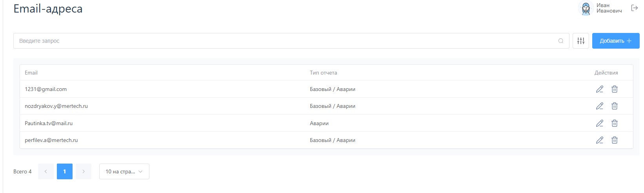Image resolution: width=644 pixels, height=193 pixels.
Task: Edit the perfilev.a@mertech.ru entry
Action: tap(599, 140)
